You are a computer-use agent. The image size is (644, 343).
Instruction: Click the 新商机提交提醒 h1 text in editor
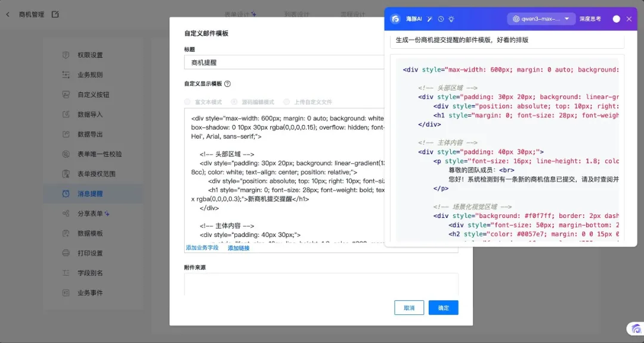coord(270,199)
